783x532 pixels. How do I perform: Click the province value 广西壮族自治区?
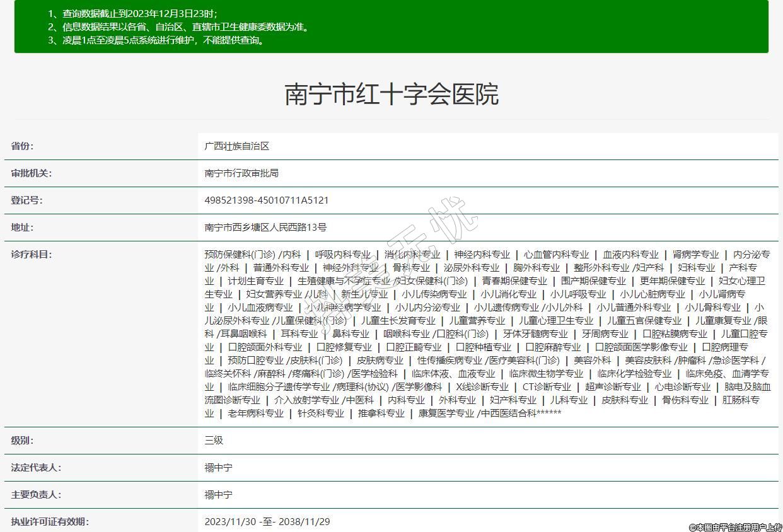coord(237,146)
